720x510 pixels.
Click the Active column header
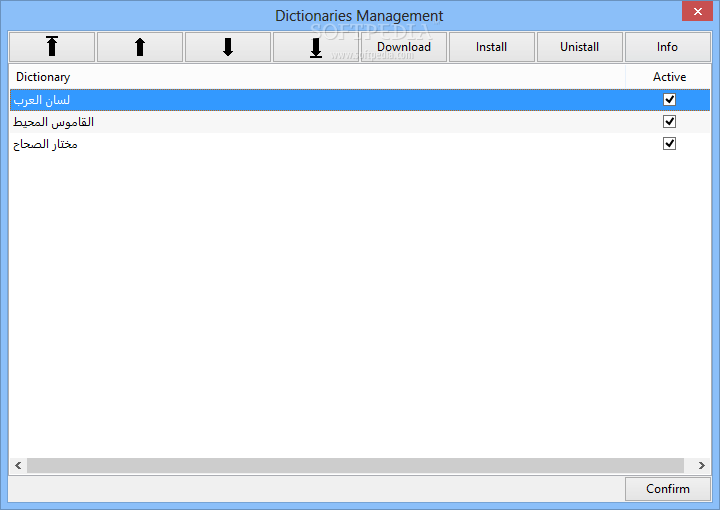coord(668,77)
